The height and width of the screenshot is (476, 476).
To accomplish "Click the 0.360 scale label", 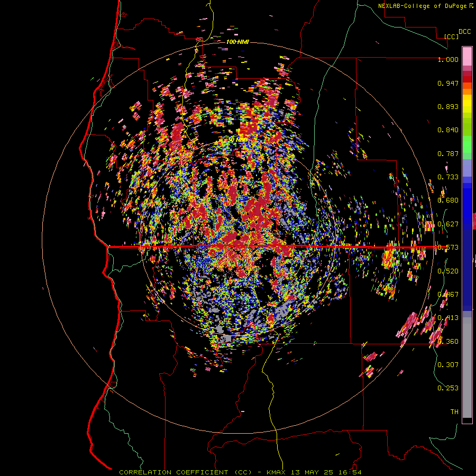I will click(x=448, y=342).
